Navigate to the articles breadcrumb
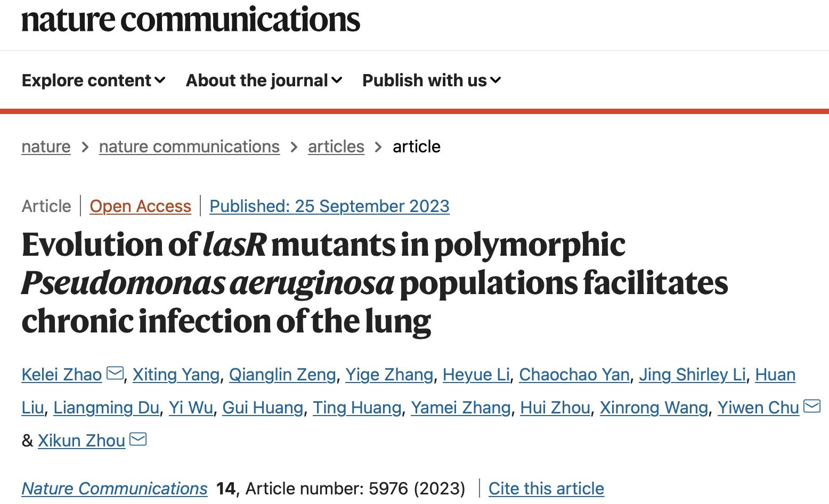Viewport: 829px width, 504px height. 336,147
